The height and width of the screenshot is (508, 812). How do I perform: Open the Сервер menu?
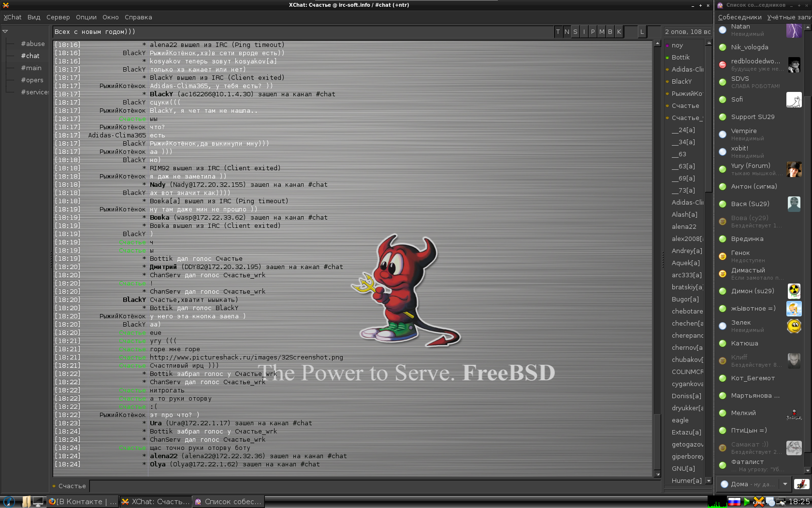pos(58,17)
